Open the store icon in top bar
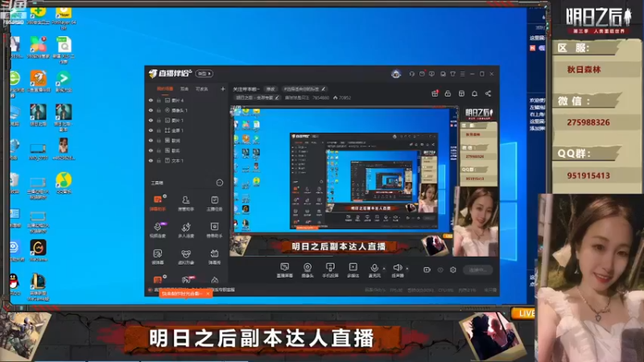644x362 pixels. tap(461, 93)
